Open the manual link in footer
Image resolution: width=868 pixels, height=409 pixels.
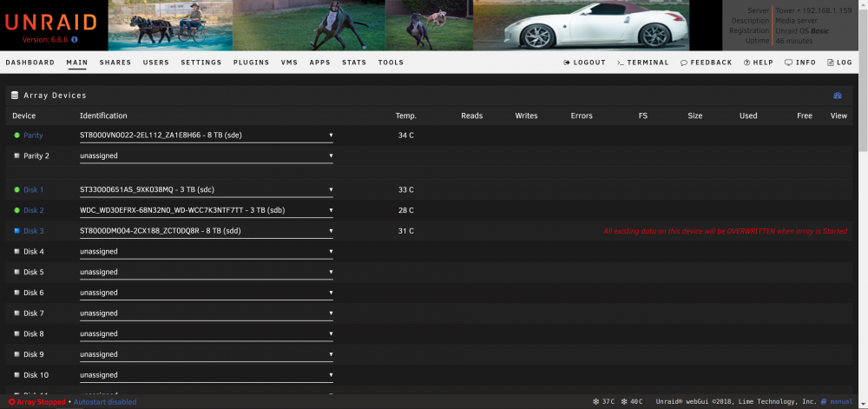[x=841, y=402]
